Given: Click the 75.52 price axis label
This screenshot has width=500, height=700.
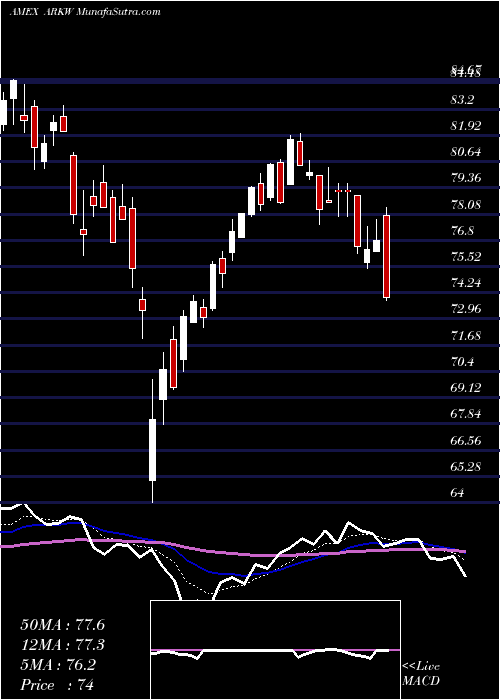Looking at the screenshot, I should tap(467, 257).
